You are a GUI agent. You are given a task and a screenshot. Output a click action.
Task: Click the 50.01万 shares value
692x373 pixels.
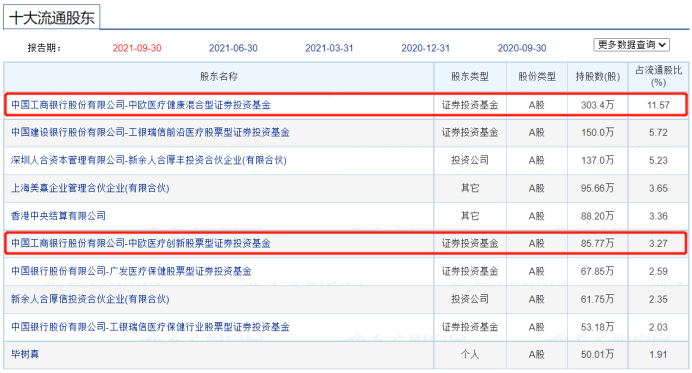tap(598, 354)
